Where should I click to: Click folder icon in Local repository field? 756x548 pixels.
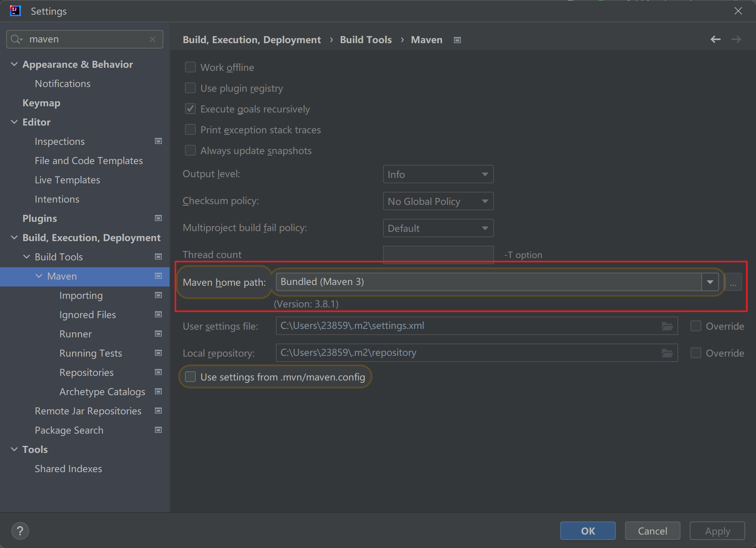pos(667,353)
